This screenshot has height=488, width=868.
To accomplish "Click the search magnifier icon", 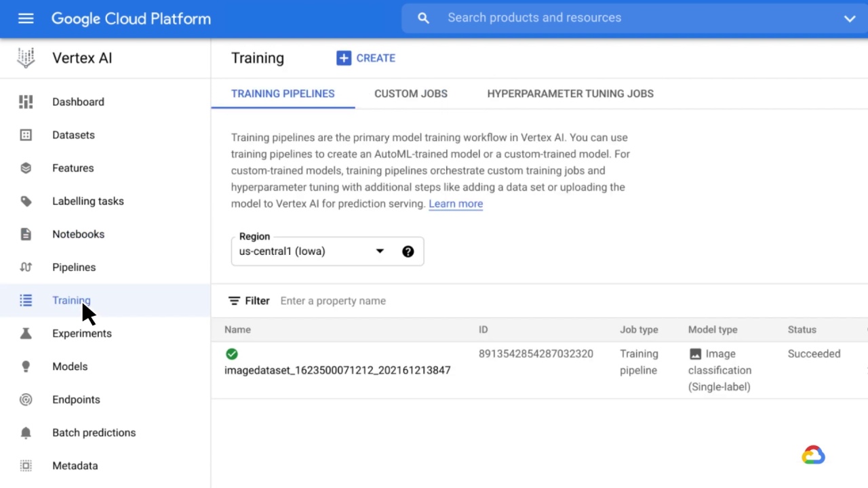I will 423,18.
